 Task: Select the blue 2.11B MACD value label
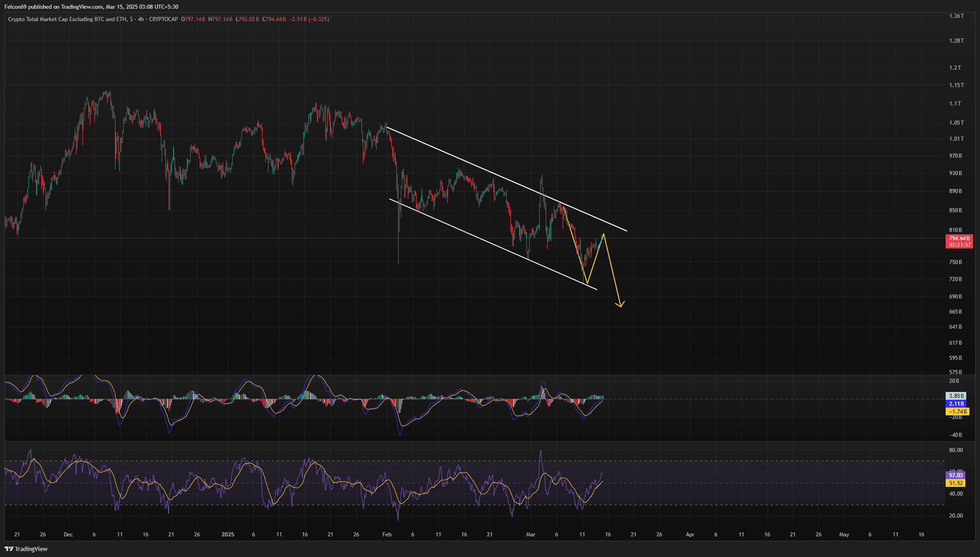pyautogui.click(x=956, y=404)
